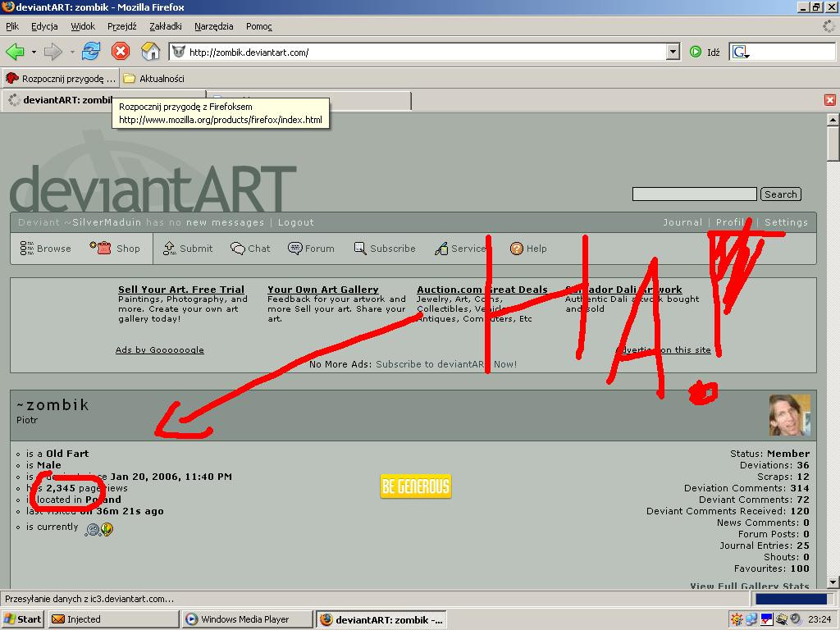This screenshot has height=630, width=840.
Task: Go to the home page icon
Action: click(151, 52)
